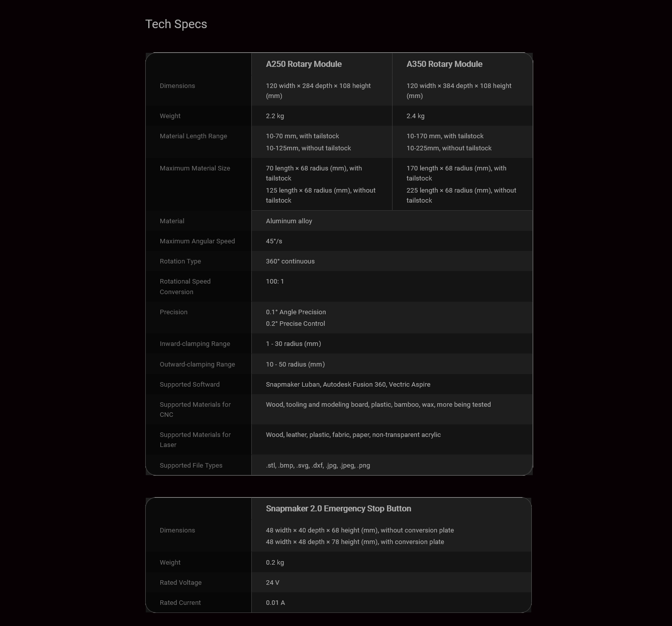Select the A350 Rotary Module column header
Viewport: 672px width, 626px height.
click(x=444, y=64)
